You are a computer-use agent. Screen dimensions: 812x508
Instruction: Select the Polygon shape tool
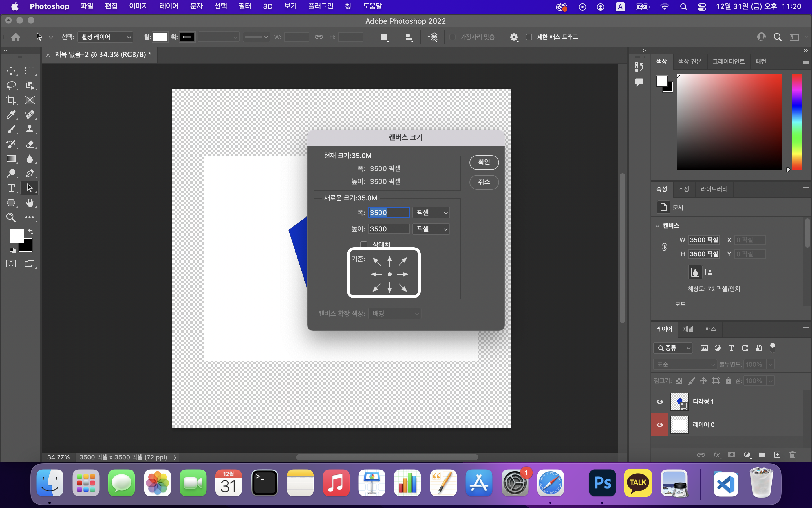11,203
